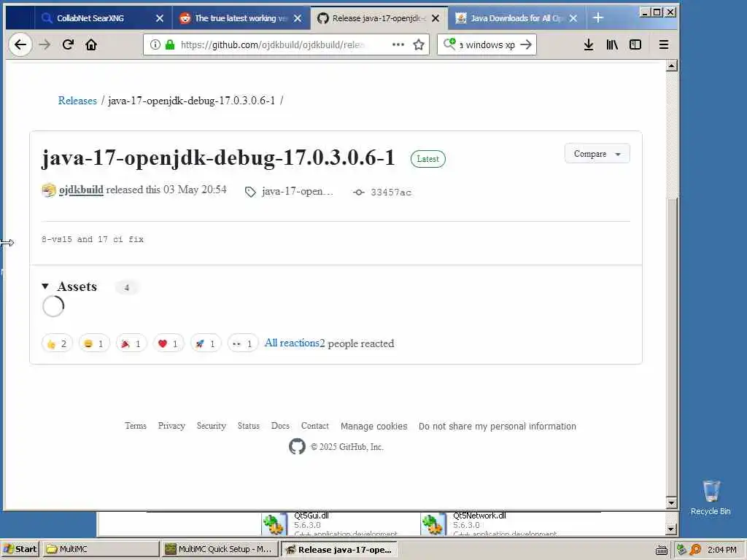This screenshot has width=747, height=560.
Task: Collapse the Assets section
Action: 69,287
